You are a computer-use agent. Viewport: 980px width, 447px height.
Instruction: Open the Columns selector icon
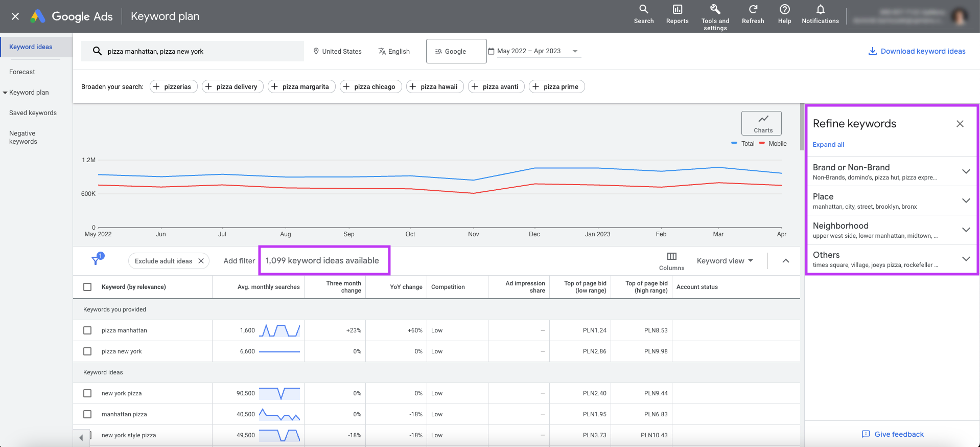click(x=672, y=256)
